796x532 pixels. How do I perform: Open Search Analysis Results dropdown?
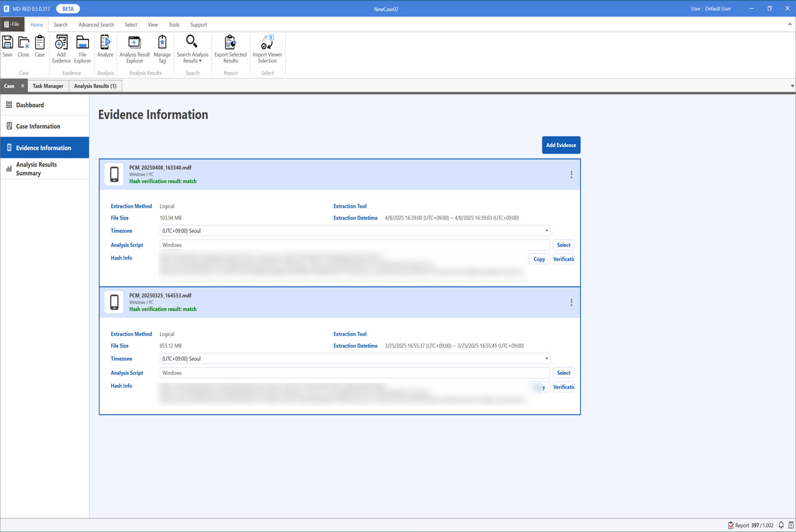click(193, 49)
